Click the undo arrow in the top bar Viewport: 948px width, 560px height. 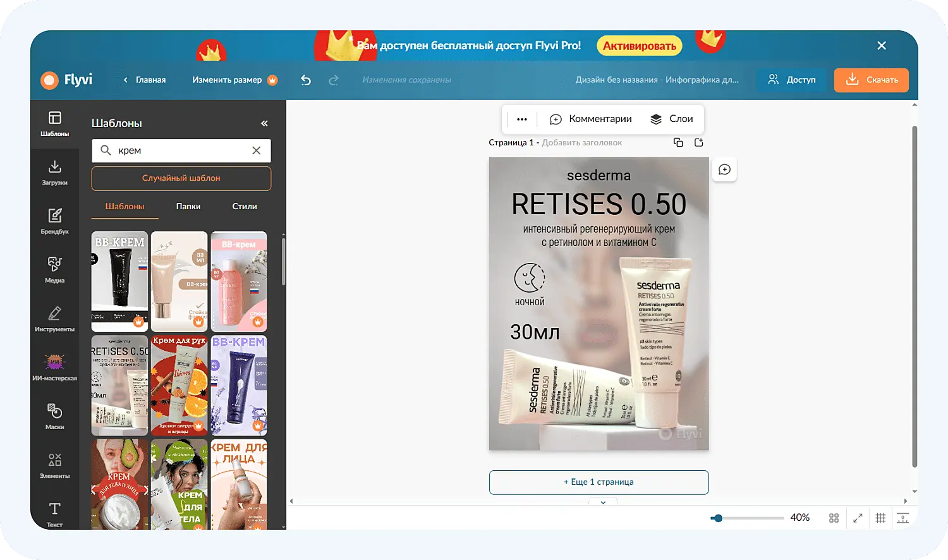point(306,80)
